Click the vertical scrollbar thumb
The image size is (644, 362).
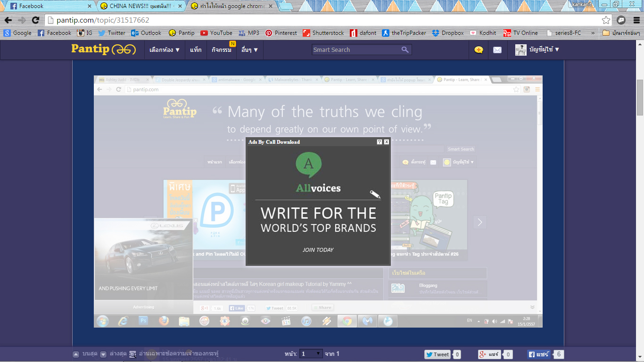click(640, 98)
